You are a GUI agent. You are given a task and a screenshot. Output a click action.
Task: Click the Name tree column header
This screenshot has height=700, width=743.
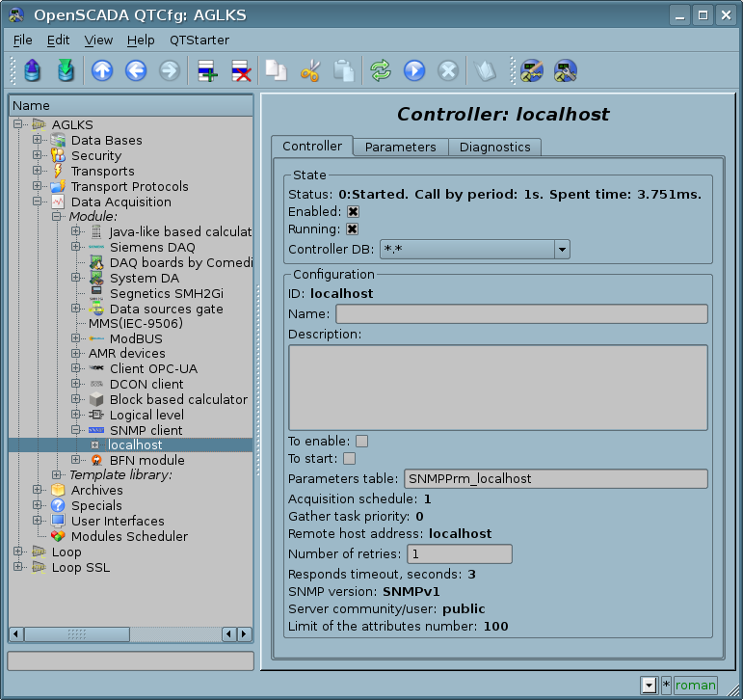click(131, 105)
